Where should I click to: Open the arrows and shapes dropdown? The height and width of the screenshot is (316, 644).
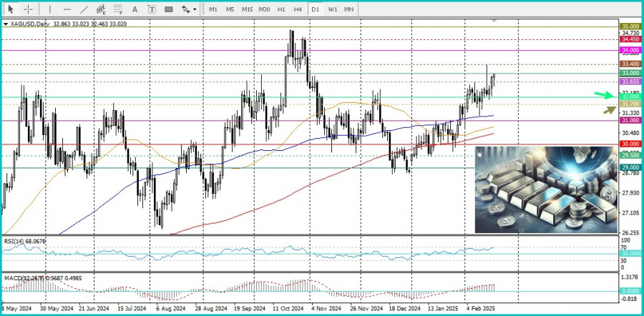point(187,9)
